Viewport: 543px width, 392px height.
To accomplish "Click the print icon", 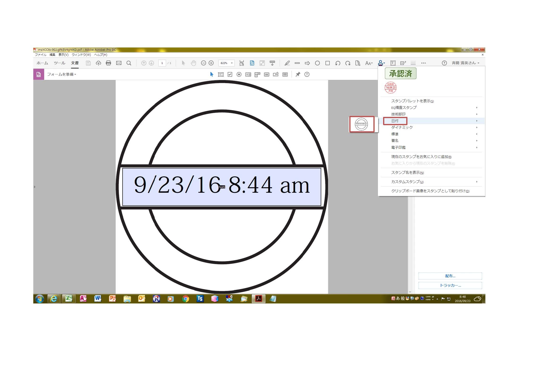I will click(x=108, y=63).
